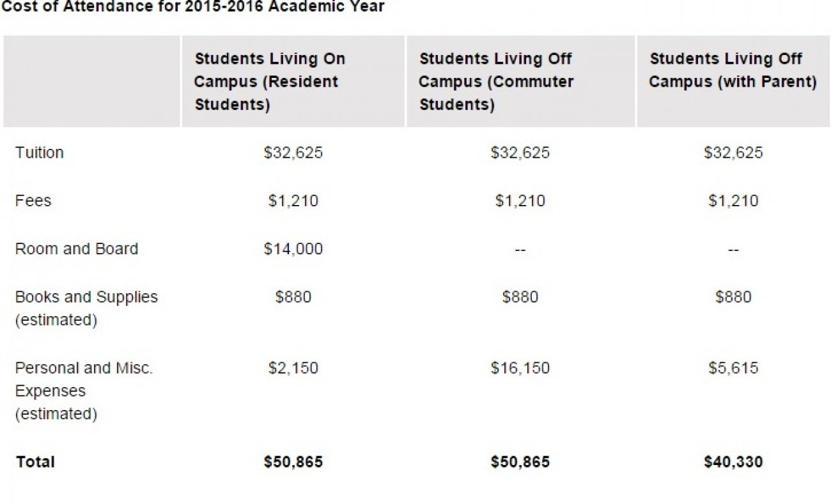Select the $16,150 commuter personal expenses value
The height and width of the screenshot is (504, 831).
[520, 368]
